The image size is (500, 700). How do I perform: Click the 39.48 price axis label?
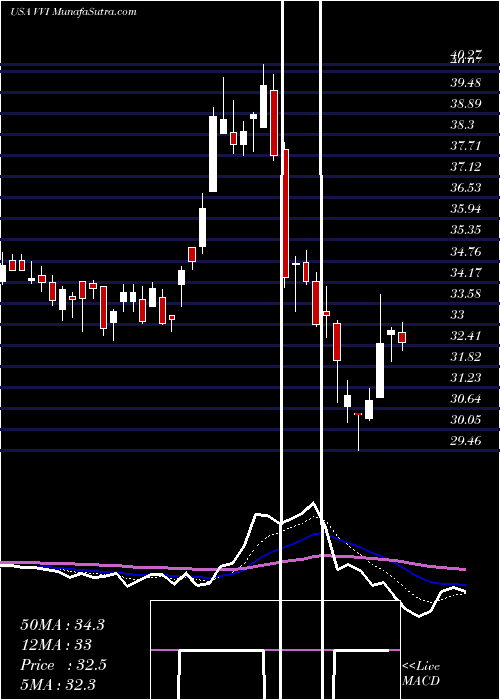(466, 83)
